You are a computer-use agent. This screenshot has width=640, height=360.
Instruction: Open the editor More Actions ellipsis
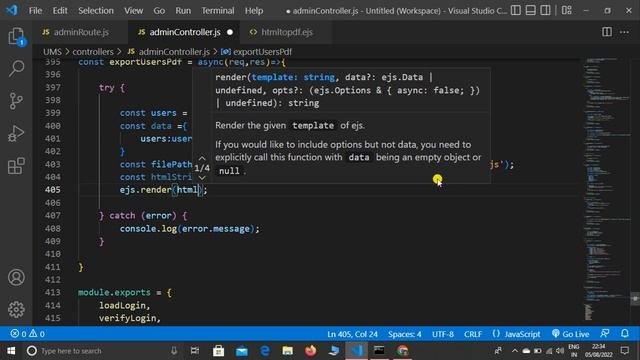click(x=624, y=32)
